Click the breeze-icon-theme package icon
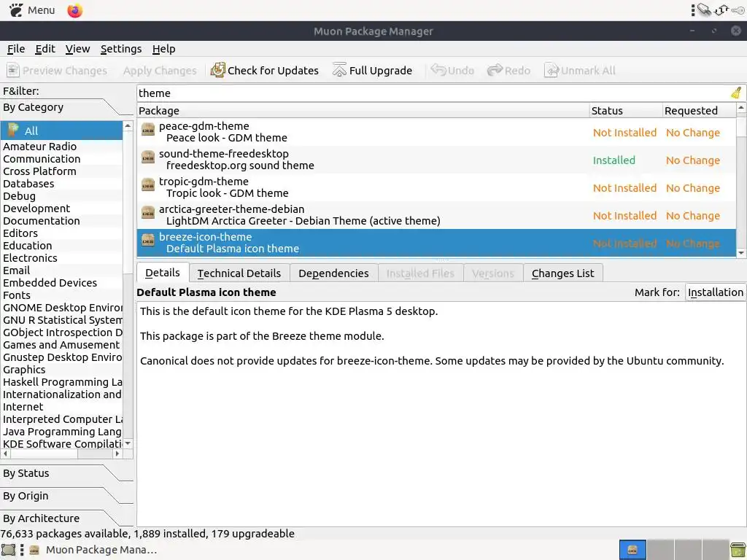The width and height of the screenshot is (747, 560). click(x=148, y=240)
